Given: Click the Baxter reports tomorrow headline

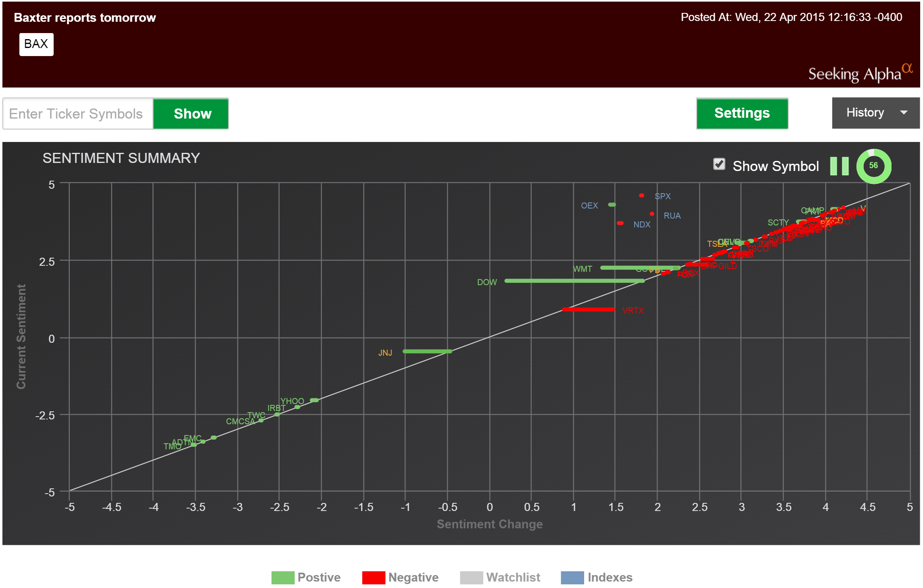Looking at the screenshot, I should (x=85, y=18).
